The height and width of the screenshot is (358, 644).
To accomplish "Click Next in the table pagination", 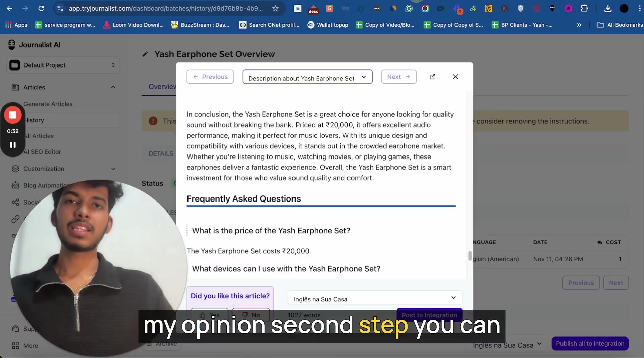I will pyautogui.click(x=616, y=283).
